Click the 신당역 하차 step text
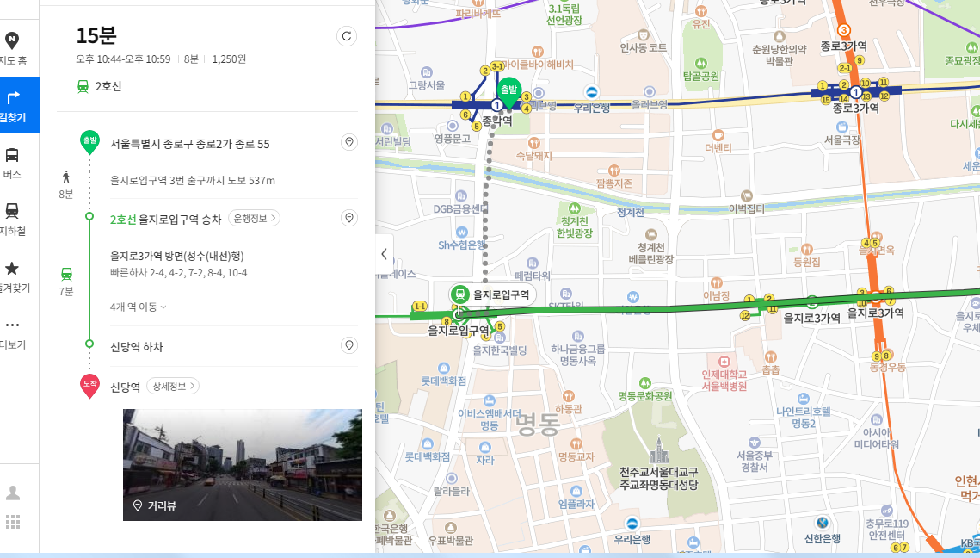 click(136, 346)
